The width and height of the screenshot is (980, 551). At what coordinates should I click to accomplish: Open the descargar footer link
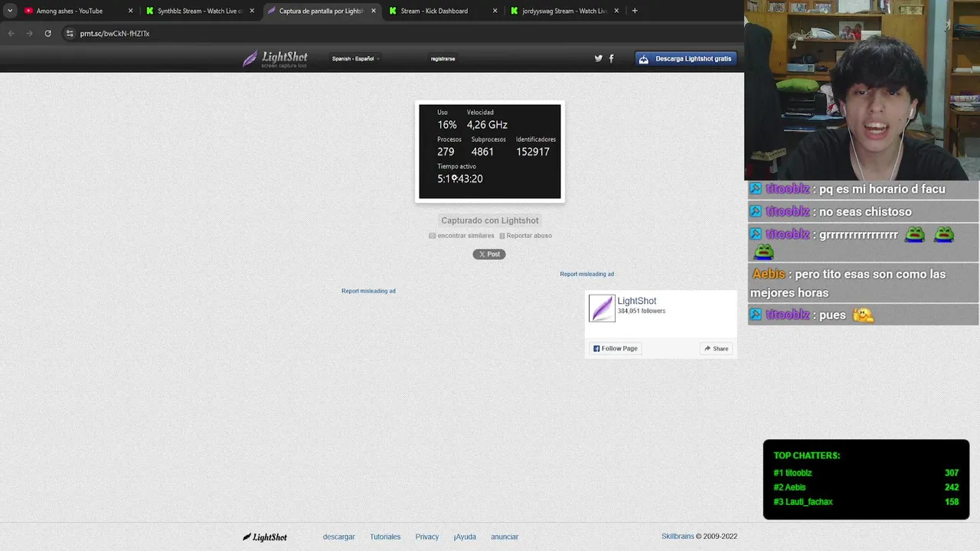point(338,537)
